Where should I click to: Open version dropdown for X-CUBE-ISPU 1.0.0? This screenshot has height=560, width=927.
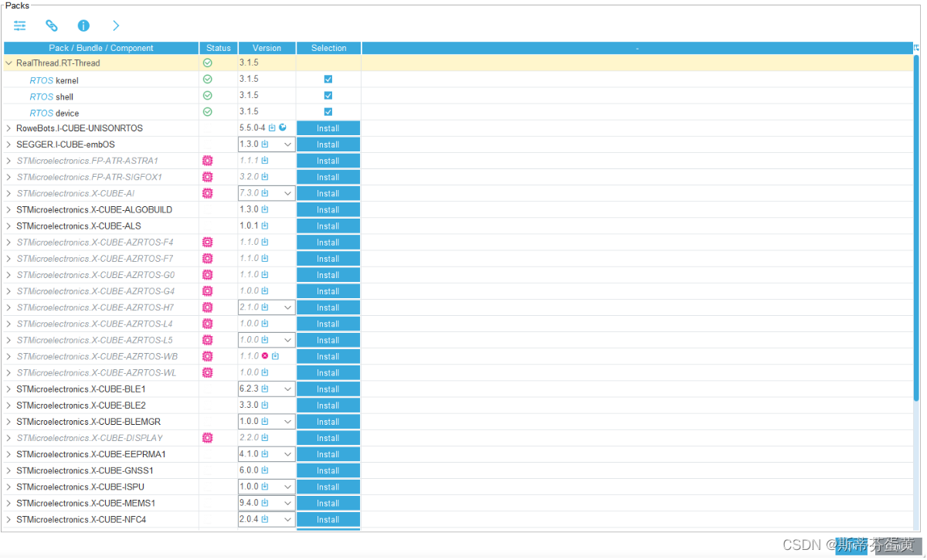coord(288,487)
